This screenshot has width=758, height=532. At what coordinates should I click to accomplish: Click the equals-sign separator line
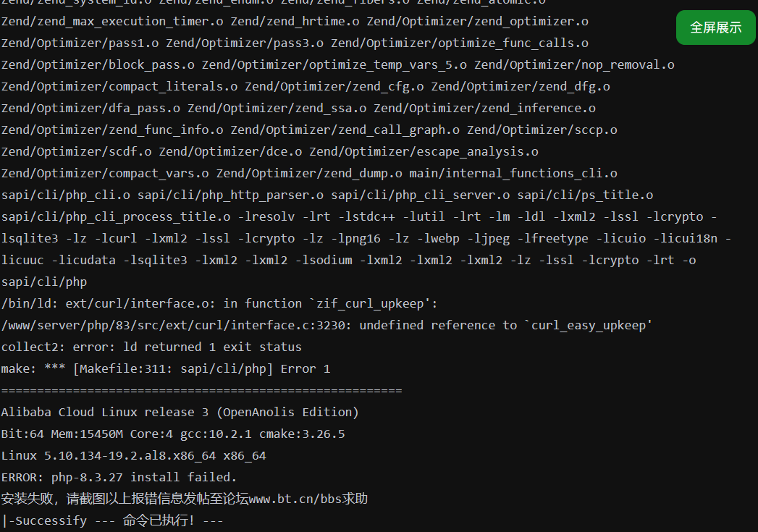click(x=201, y=390)
